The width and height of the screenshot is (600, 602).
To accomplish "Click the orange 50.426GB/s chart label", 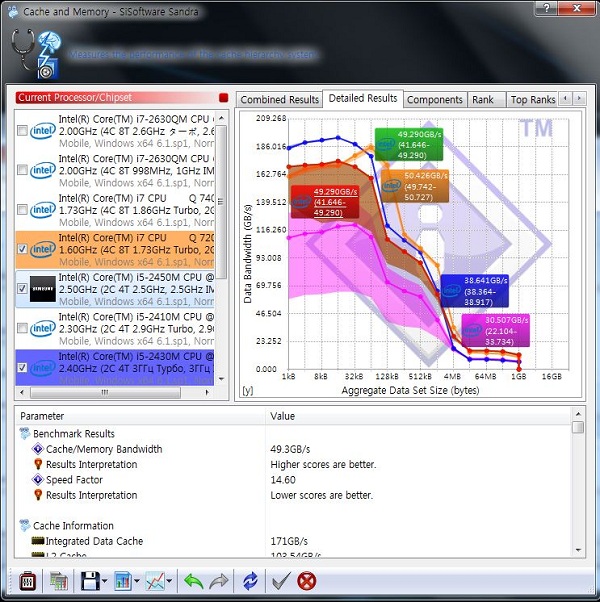I will (415, 186).
